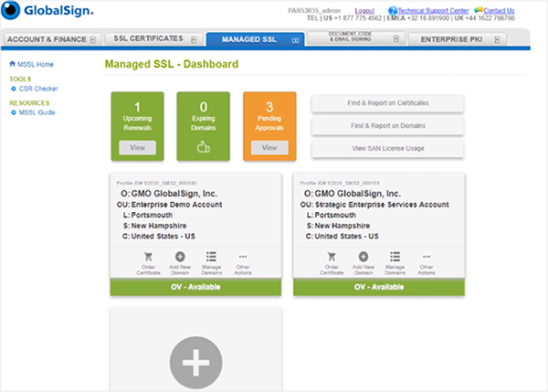This screenshot has width=548, height=392.
Task: Order Certificate for Enterprise Demo Account
Action: tap(148, 263)
